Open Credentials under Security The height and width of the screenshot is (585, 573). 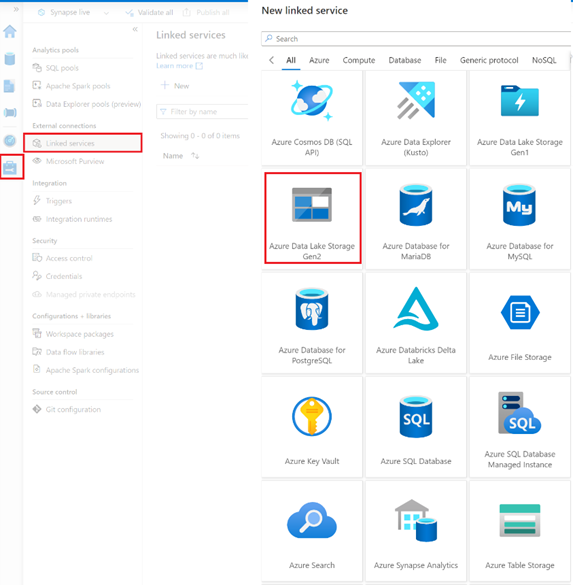point(57,276)
